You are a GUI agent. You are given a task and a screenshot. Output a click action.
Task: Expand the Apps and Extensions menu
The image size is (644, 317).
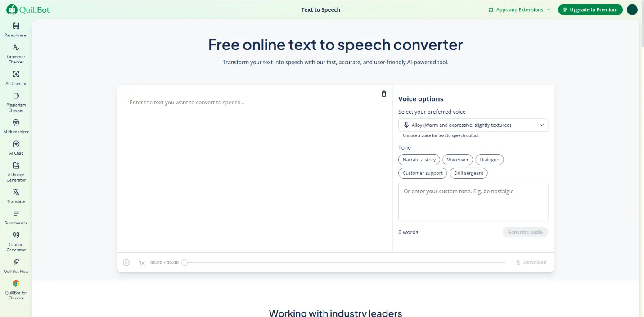519,9
